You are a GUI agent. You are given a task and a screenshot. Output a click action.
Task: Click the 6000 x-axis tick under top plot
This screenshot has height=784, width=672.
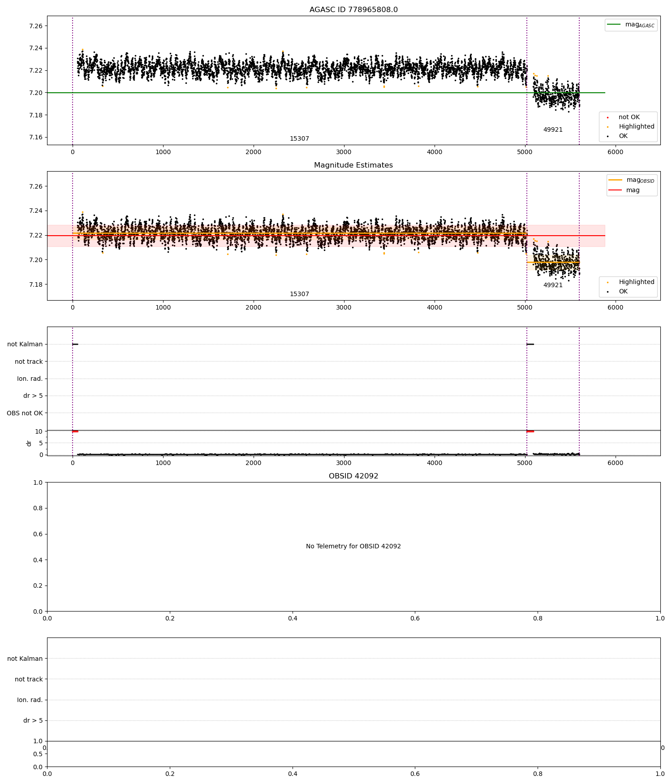615,152
